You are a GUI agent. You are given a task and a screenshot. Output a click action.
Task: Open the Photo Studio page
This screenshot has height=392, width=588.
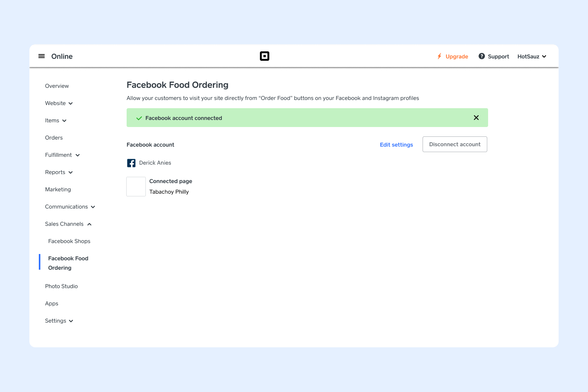[62, 287]
